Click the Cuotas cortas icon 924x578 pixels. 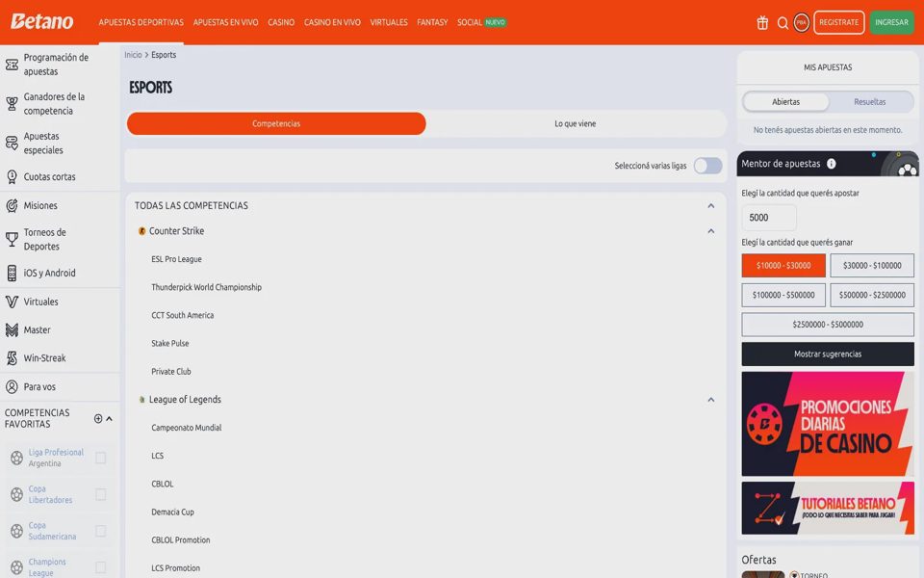click(x=12, y=176)
